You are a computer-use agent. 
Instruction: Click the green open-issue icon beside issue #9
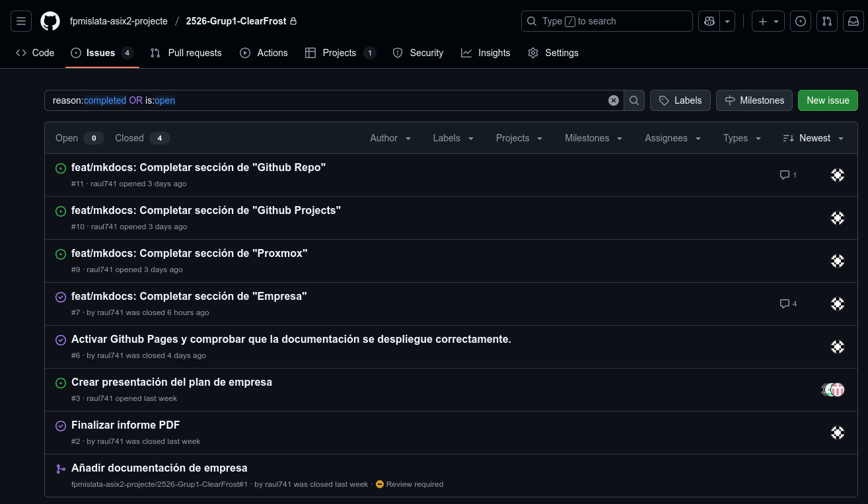pos(61,254)
